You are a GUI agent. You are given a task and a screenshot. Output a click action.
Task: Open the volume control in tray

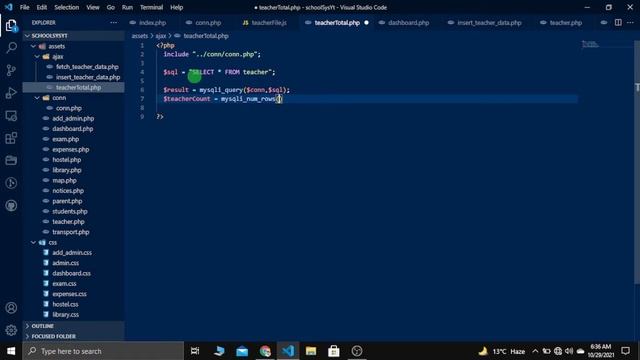point(569,351)
